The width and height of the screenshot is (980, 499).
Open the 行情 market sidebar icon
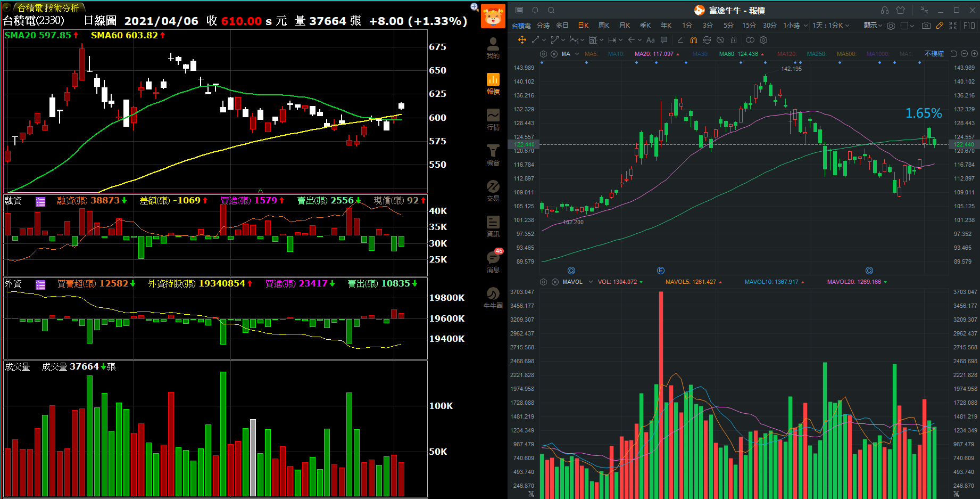493,119
